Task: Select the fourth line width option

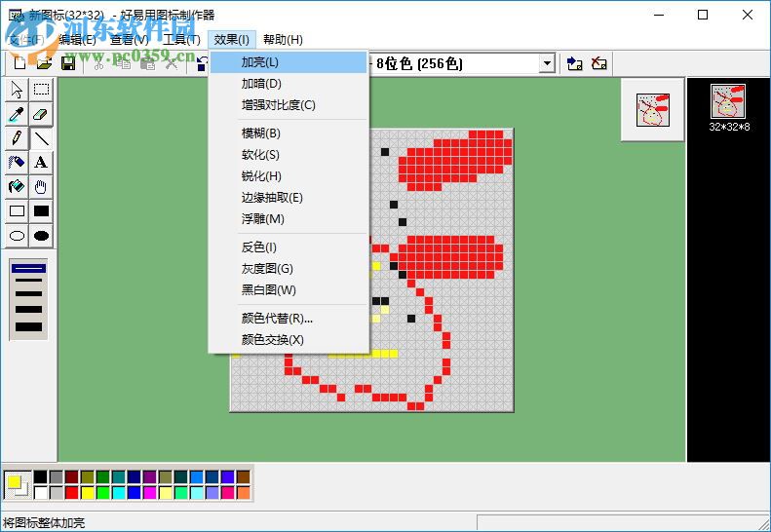Action: [28, 309]
